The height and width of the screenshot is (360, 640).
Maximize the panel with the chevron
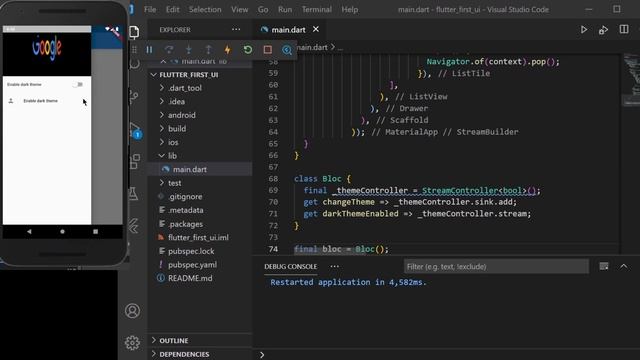click(x=624, y=267)
